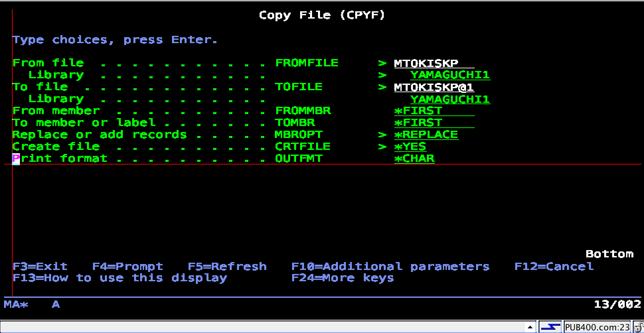Screen dimensions: 644x333
Task: Click the From file Library field YAMAGUCHI1
Action: 450,75
